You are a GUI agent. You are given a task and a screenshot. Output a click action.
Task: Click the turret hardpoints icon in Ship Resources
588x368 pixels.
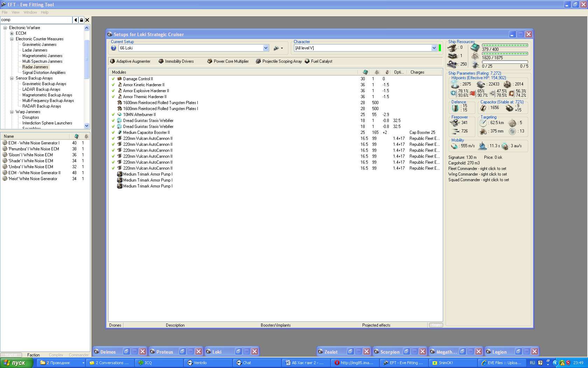453,47
